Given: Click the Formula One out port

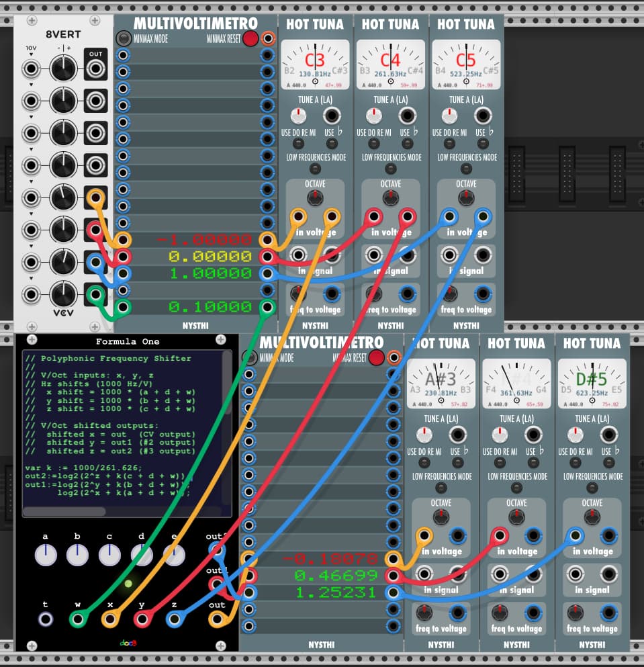Looking at the screenshot, I should tap(217, 619).
